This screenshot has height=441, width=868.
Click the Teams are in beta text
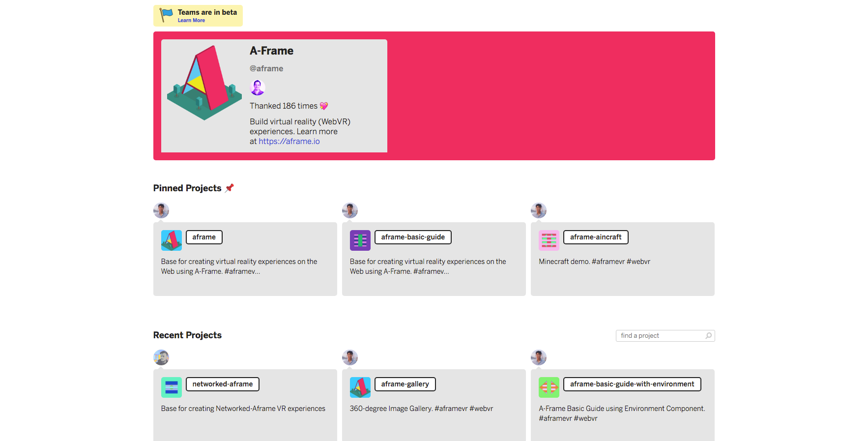click(x=207, y=12)
